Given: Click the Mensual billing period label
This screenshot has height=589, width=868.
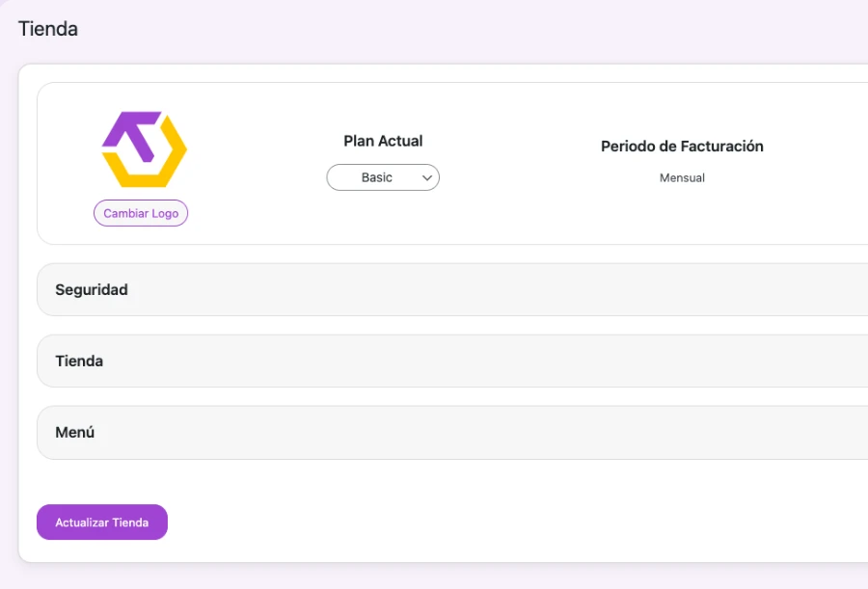Looking at the screenshot, I should [682, 177].
